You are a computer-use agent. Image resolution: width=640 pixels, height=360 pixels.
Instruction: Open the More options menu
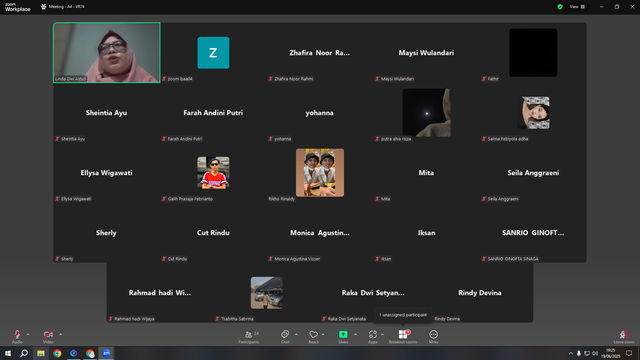point(433,336)
